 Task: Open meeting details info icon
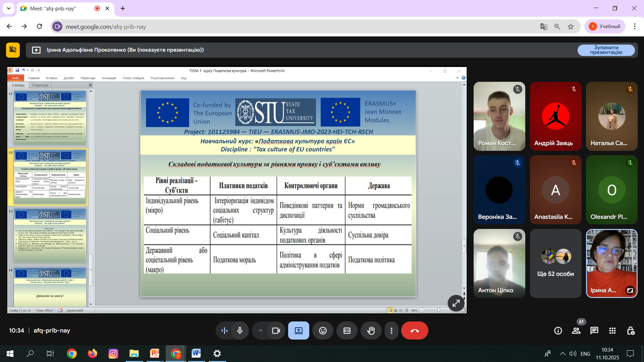(558, 331)
